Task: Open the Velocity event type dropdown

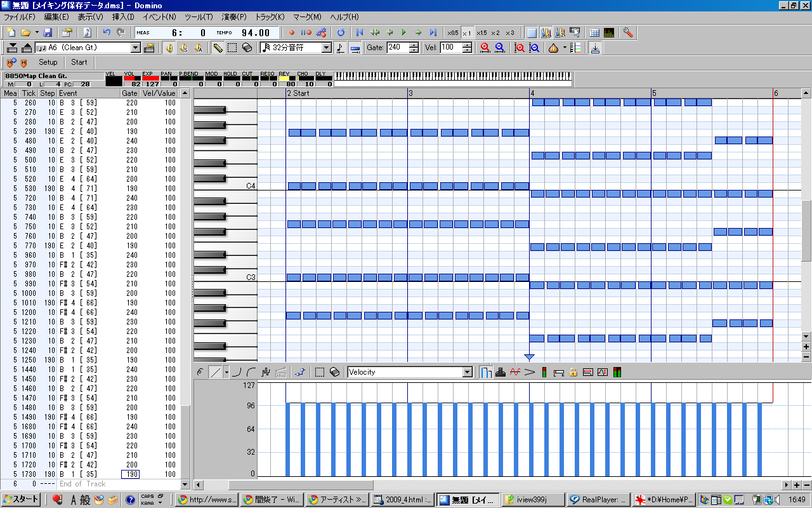Action: point(468,372)
